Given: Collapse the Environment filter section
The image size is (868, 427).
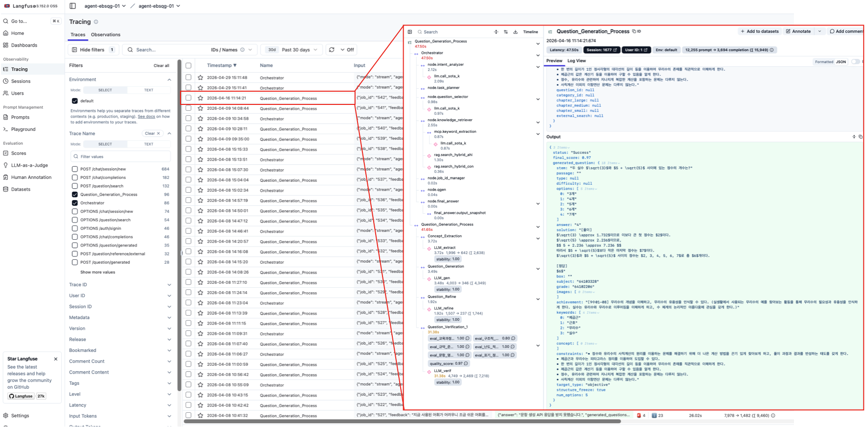Looking at the screenshot, I should coord(169,79).
